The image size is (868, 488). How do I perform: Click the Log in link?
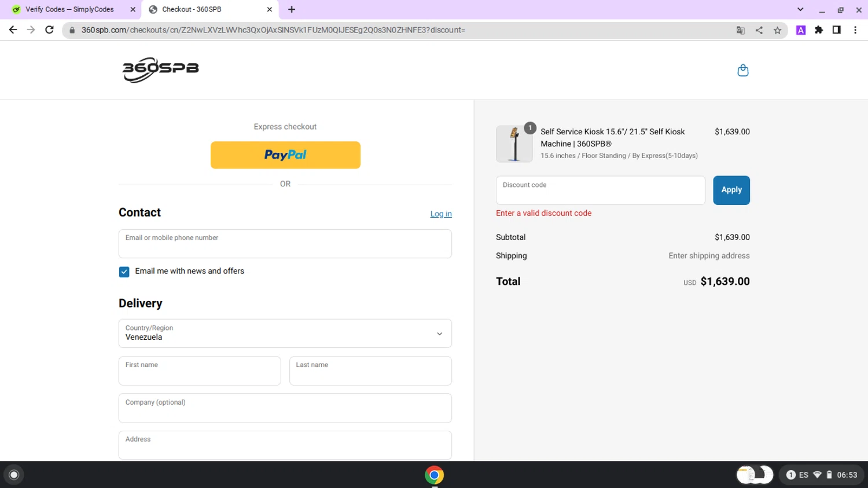tap(441, 214)
